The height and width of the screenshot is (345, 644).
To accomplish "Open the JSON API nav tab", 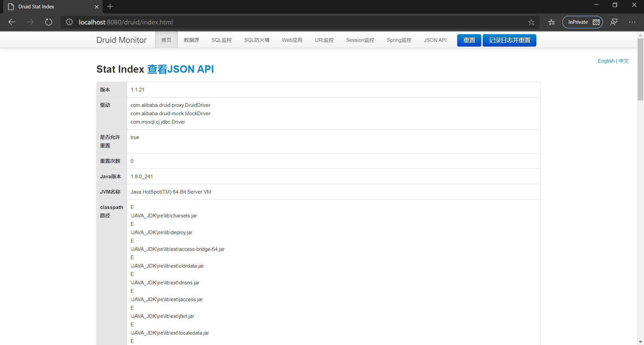I will 435,40.
